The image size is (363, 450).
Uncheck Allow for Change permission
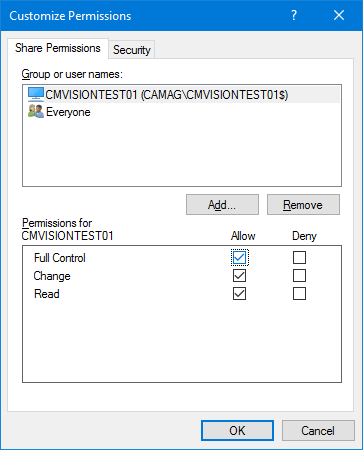coord(239,276)
